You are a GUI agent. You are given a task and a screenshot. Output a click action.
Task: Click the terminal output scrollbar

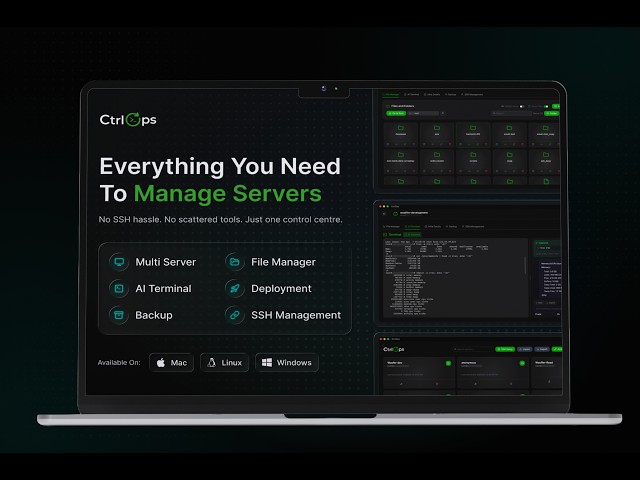pos(525,265)
